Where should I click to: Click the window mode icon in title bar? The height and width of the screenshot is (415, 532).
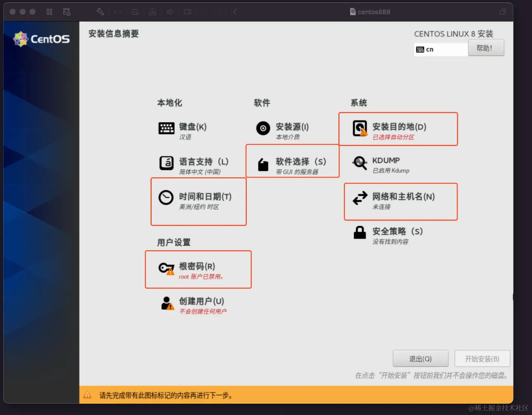(x=503, y=12)
